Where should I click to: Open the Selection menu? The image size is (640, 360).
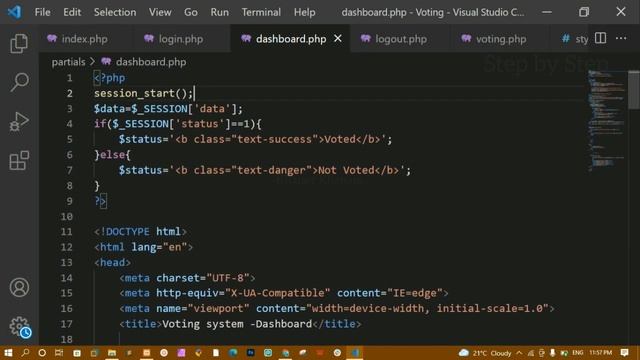(x=115, y=12)
